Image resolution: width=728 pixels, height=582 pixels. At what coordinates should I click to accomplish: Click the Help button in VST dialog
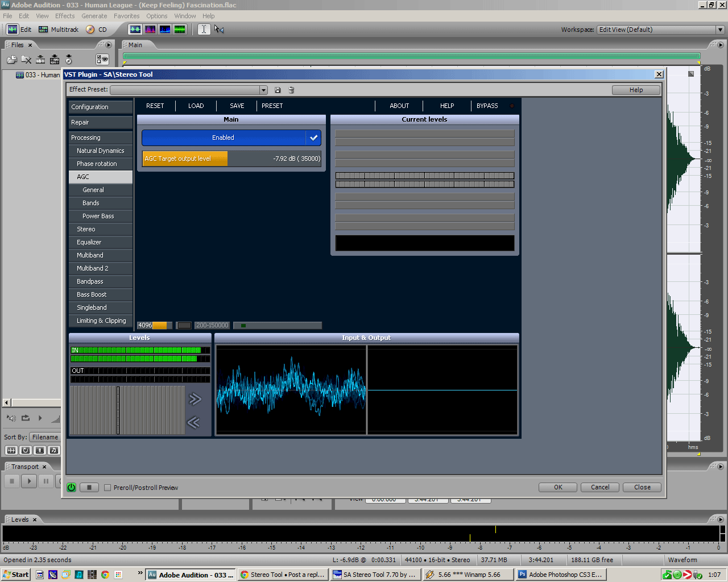pos(636,90)
